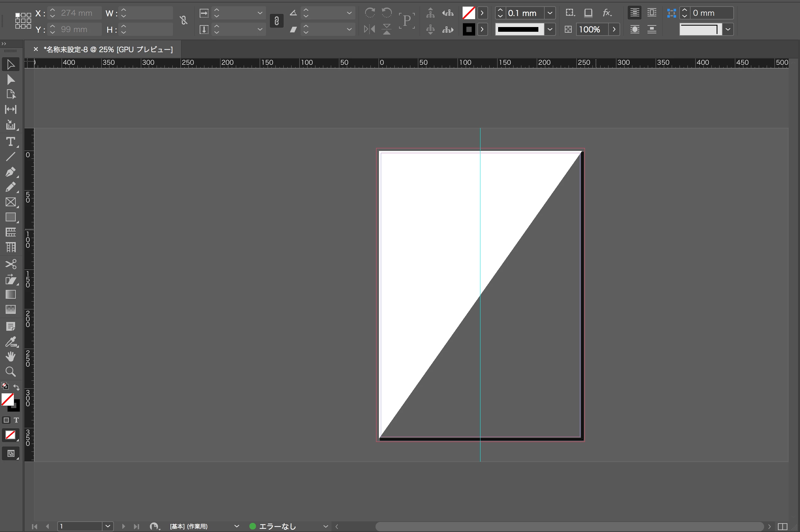The width and height of the screenshot is (800, 532).
Task: Click the 名称未設定-8 document tab
Action: (x=108, y=50)
